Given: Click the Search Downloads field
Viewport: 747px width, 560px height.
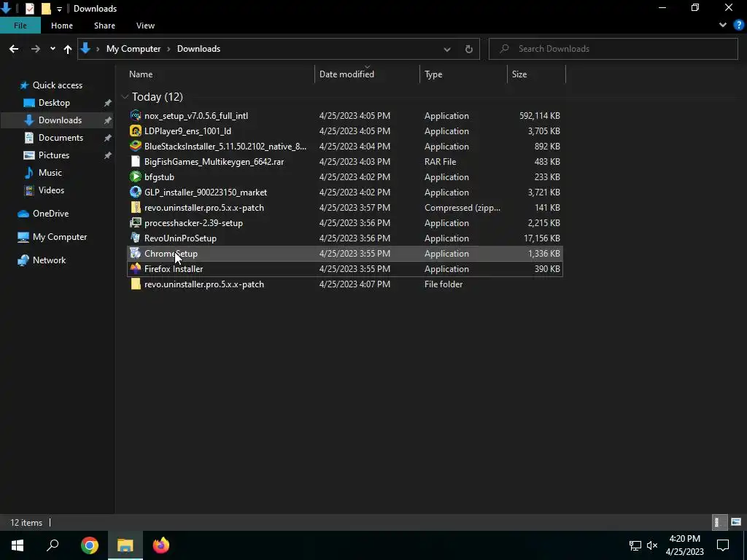Looking at the screenshot, I should (x=613, y=49).
